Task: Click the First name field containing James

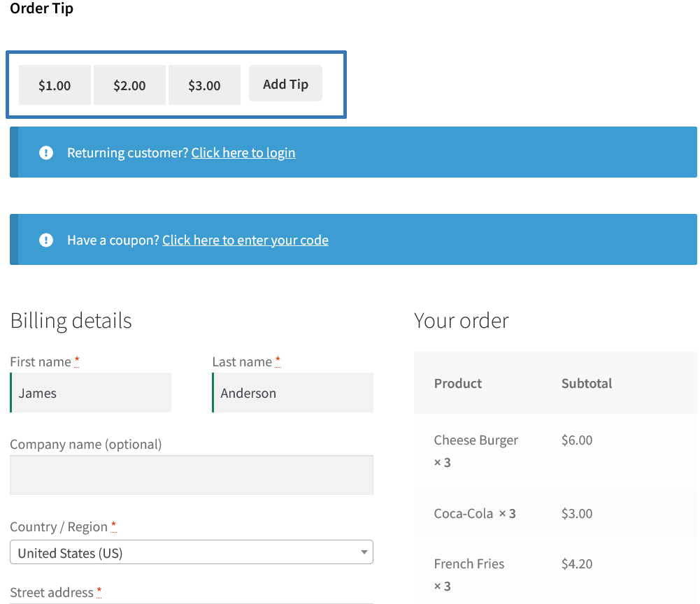Action: pos(90,393)
